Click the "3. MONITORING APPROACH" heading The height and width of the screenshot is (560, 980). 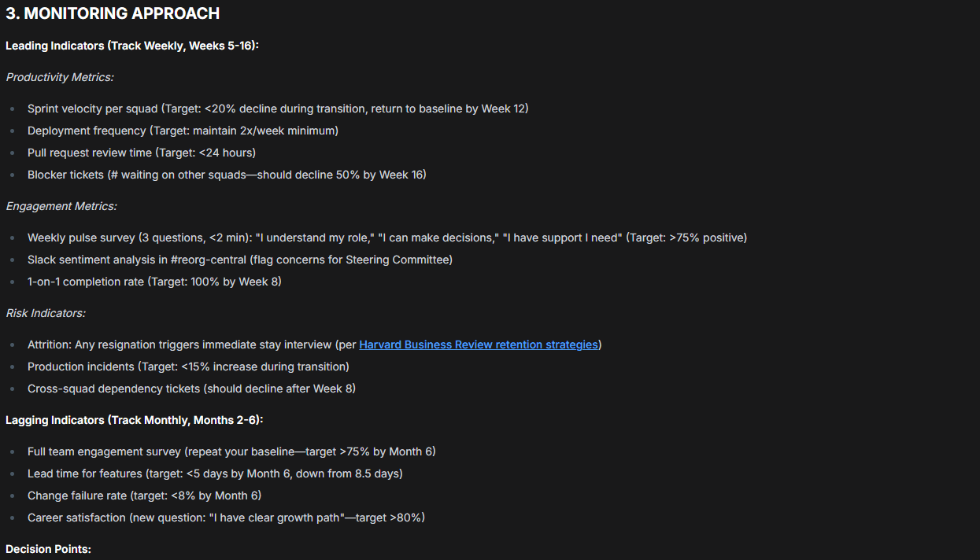pos(113,13)
